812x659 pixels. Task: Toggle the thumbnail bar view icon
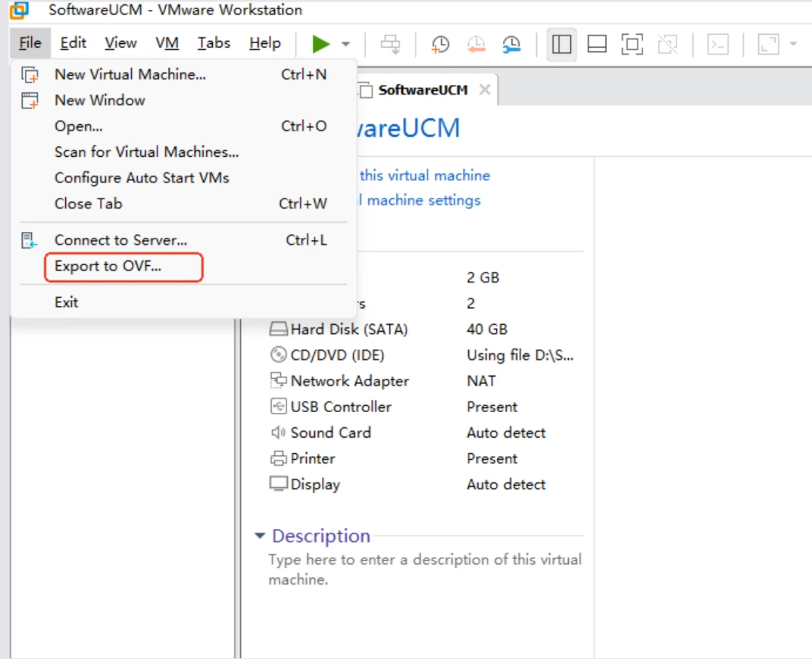click(x=596, y=45)
